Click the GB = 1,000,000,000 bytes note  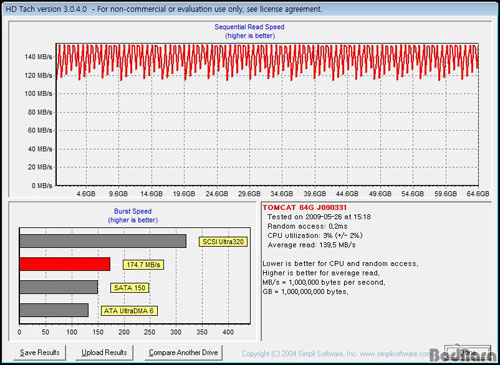(305, 292)
